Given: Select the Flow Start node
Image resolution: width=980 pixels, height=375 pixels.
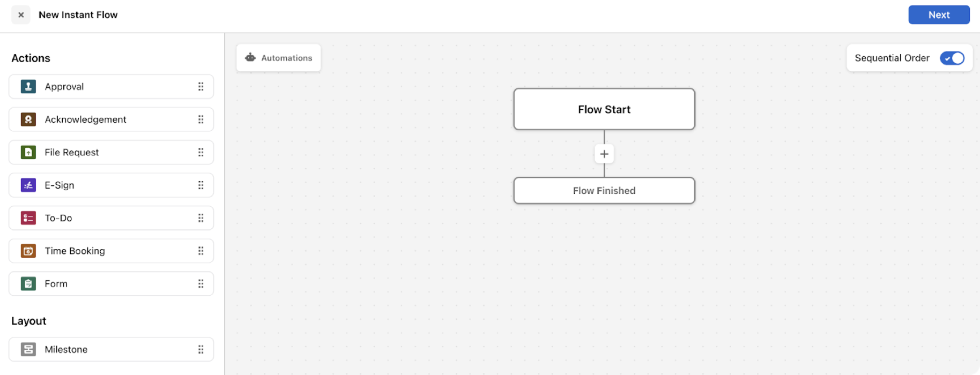Looking at the screenshot, I should click(x=604, y=109).
